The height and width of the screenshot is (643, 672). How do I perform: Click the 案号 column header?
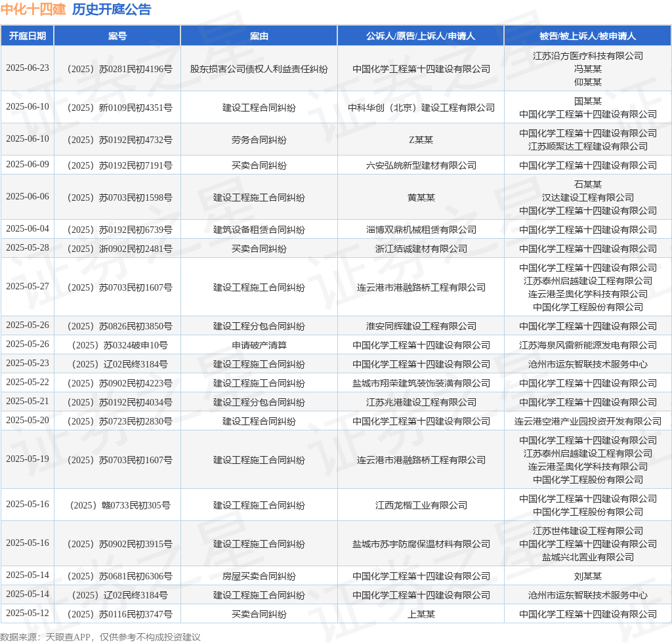click(117, 36)
